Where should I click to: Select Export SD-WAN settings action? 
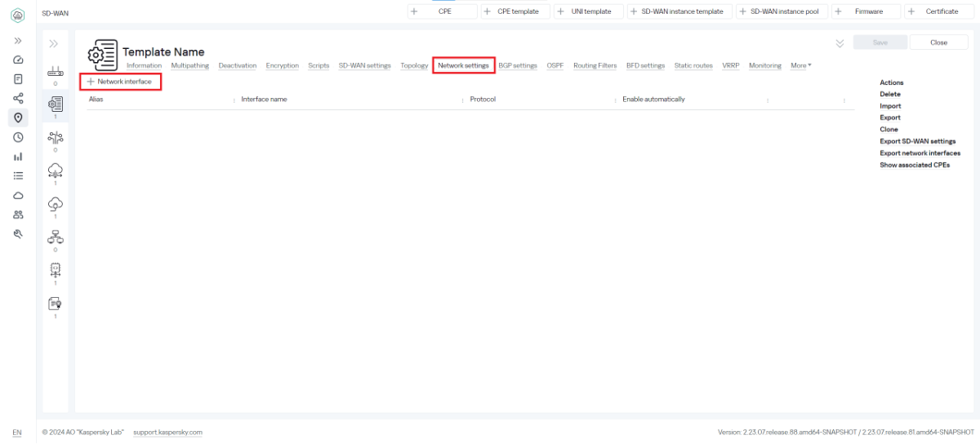click(917, 141)
